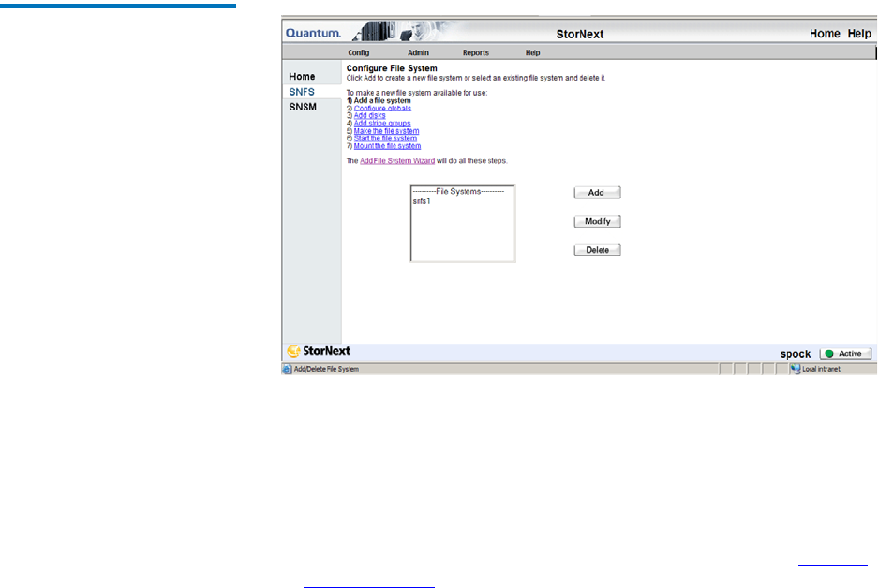
Task: Follow the Add stripe groups link
Action: (x=382, y=123)
